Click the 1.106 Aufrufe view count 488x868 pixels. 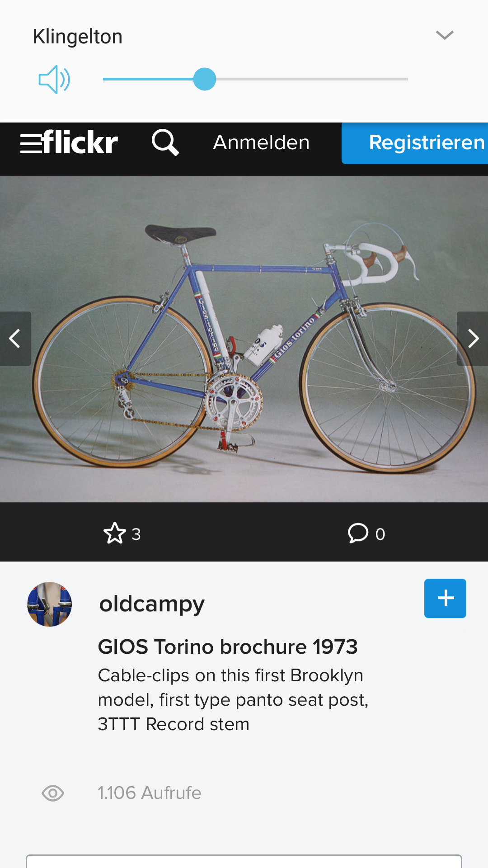point(150,793)
